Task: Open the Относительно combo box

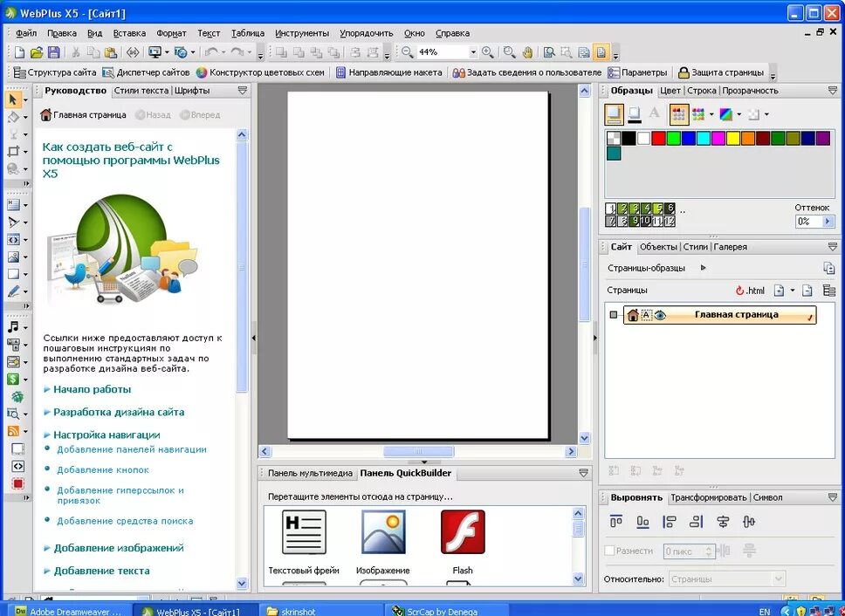Action: [x=726, y=579]
